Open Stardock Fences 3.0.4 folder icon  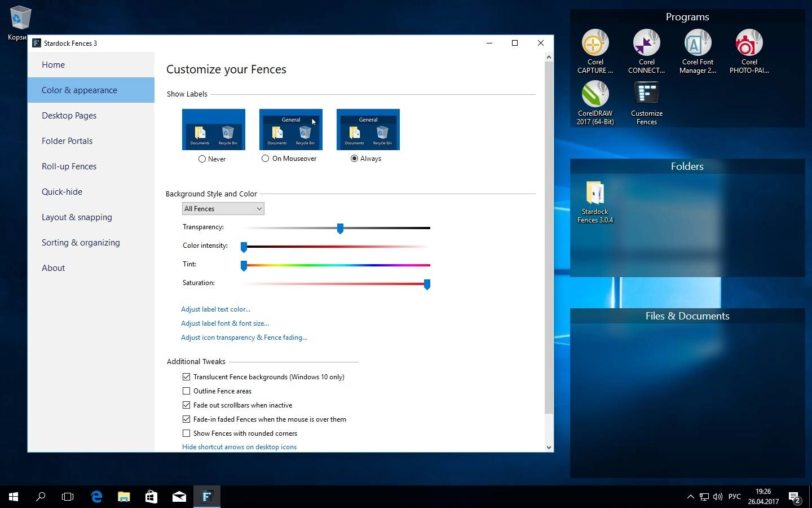pos(595,202)
